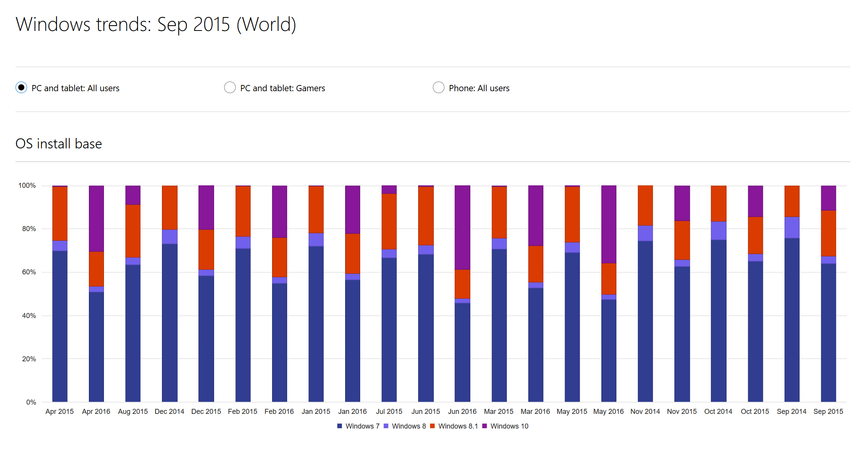Click the Sep 2015 axis label

(828, 412)
